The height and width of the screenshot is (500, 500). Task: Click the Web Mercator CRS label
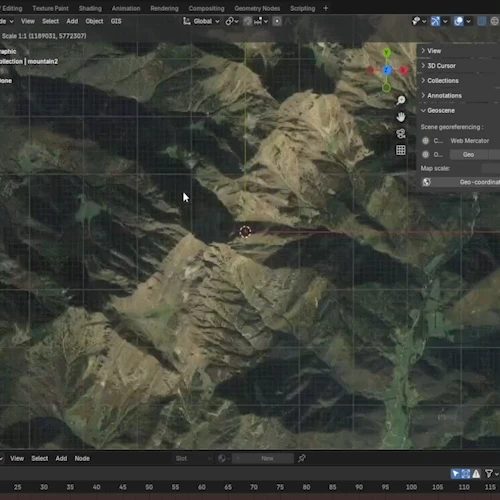pyautogui.click(x=470, y=141)
